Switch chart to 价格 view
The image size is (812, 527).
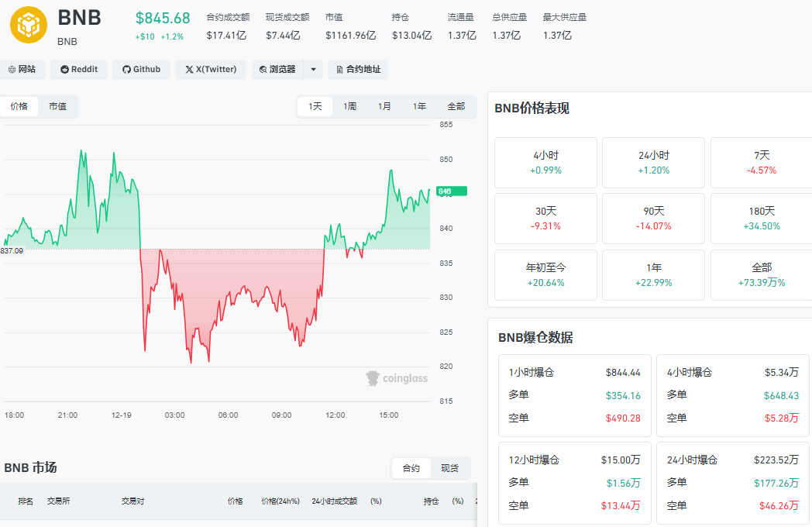pyautogui.click(x=19, y=106)
